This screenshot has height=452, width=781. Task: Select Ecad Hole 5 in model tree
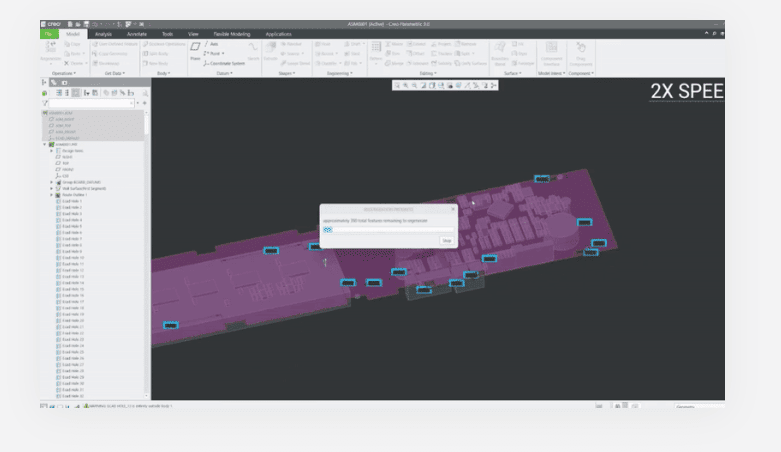click(72, 226)
